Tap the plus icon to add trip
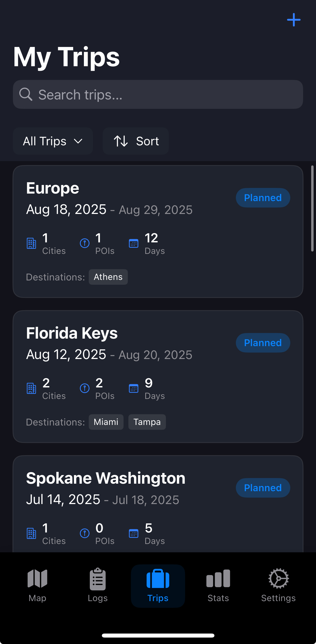The height and width of the screenshot is (644, 316). tap(293, 20)
